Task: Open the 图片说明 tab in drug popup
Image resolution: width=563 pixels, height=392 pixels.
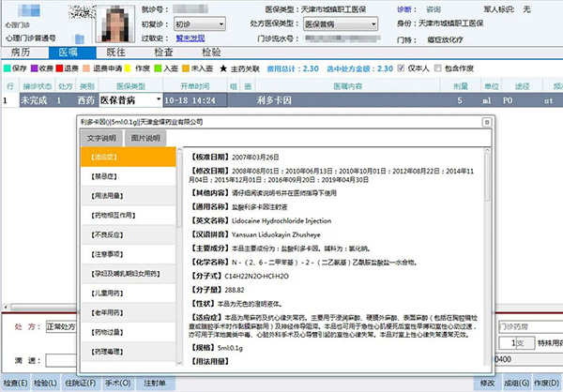Action: 145,139
